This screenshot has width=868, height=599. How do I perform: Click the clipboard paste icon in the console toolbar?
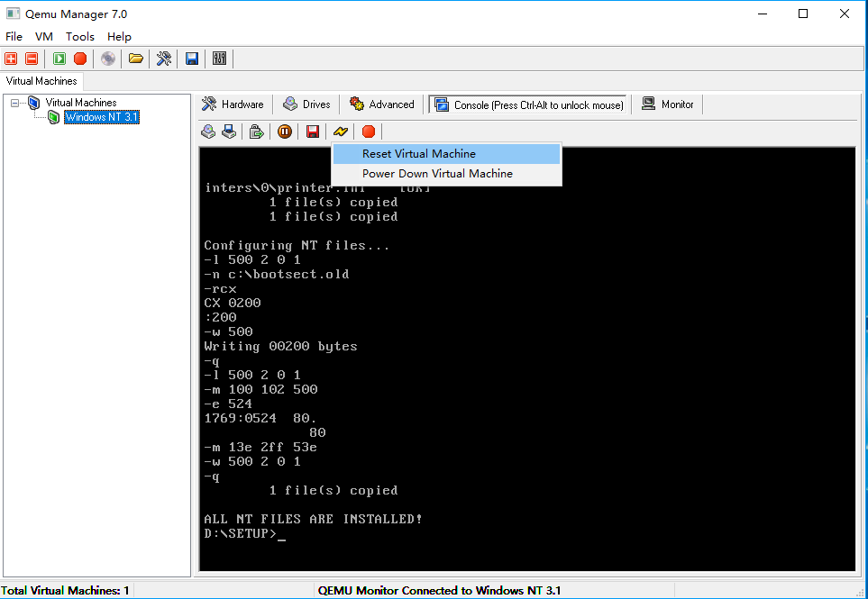coord(256,132)
